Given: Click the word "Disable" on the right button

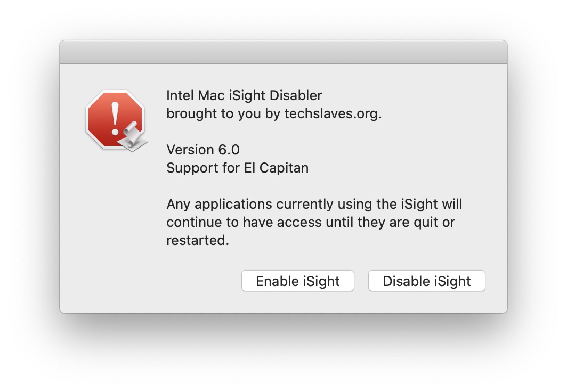Looking at the screenshot, I should (x=405, y=281).
